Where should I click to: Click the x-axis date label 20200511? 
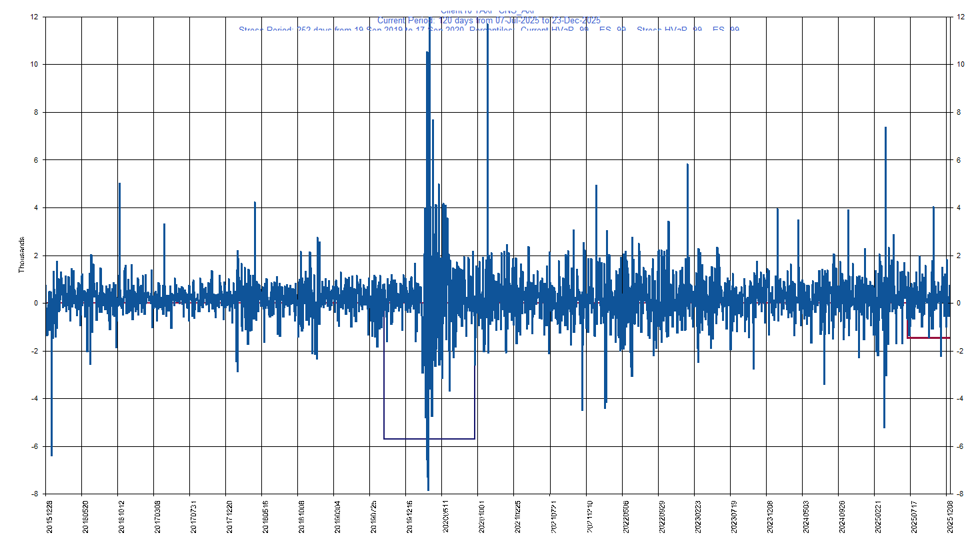click(446, 517)
